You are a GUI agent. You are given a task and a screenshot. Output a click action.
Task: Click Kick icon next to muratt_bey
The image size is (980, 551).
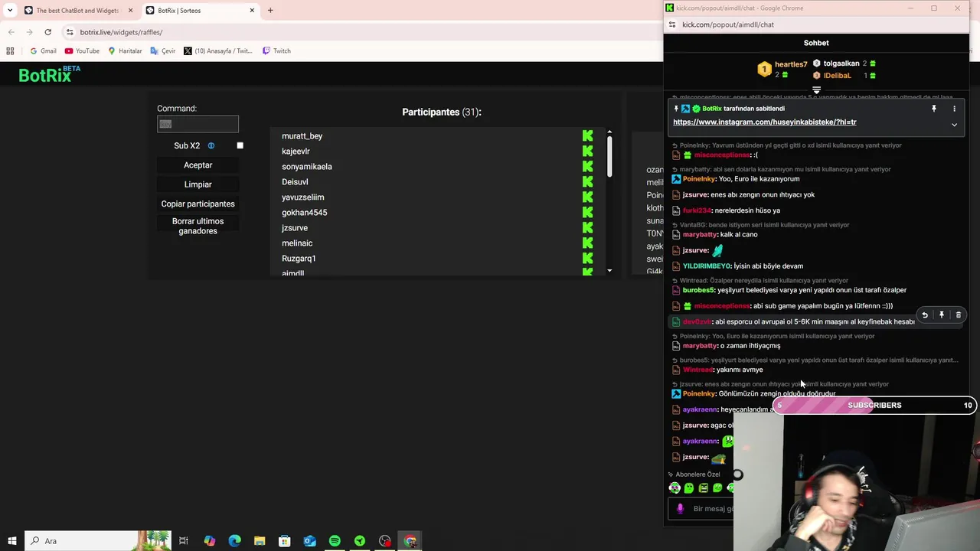[x=587, y=136]
